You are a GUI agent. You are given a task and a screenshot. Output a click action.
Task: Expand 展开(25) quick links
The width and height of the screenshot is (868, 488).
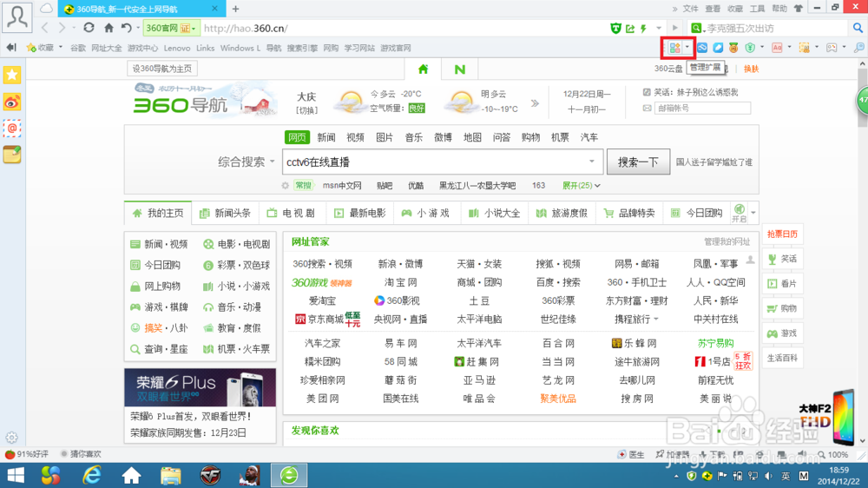point(581,186)
